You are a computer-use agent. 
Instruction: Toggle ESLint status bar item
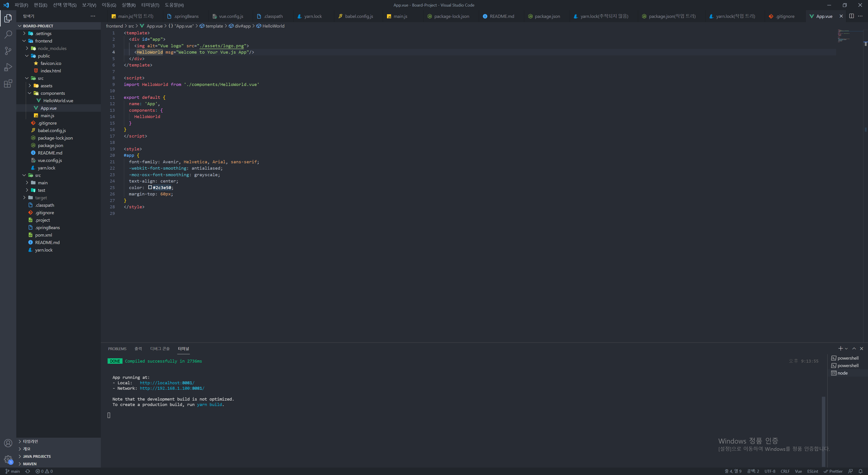(x=812, y=471)
